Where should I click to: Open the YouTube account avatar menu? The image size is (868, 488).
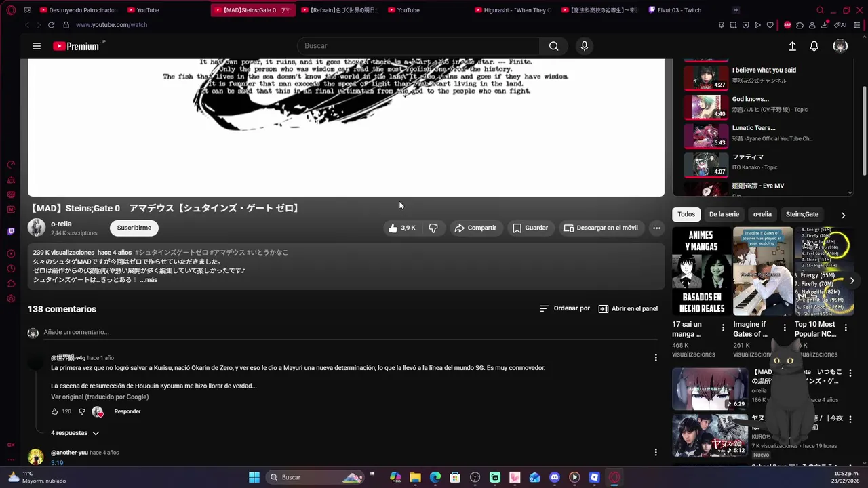tap(840, 46)
